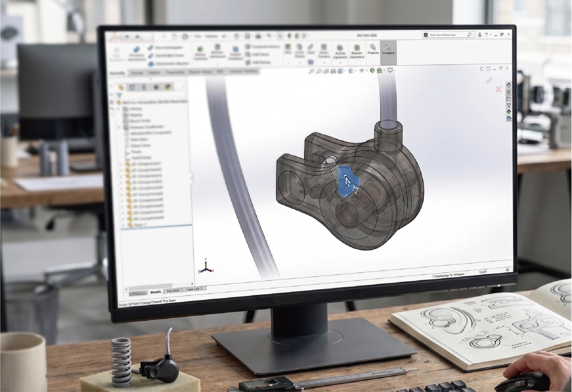
Task: Click Zoom to Fit in view toolbar
Action: (x=312, y=71)
